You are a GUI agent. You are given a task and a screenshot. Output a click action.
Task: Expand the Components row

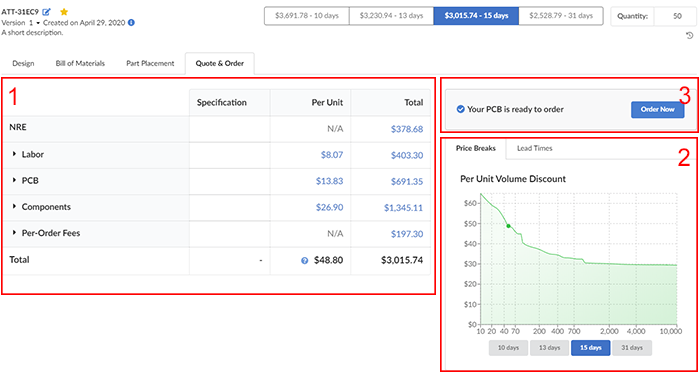click(14, 206)
